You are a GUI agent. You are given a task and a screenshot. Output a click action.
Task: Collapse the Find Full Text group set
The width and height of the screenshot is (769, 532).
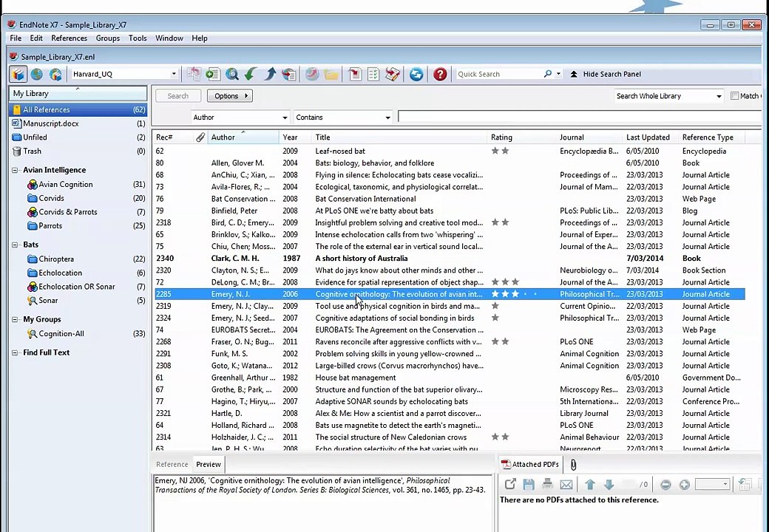click(x=15, y=352)
